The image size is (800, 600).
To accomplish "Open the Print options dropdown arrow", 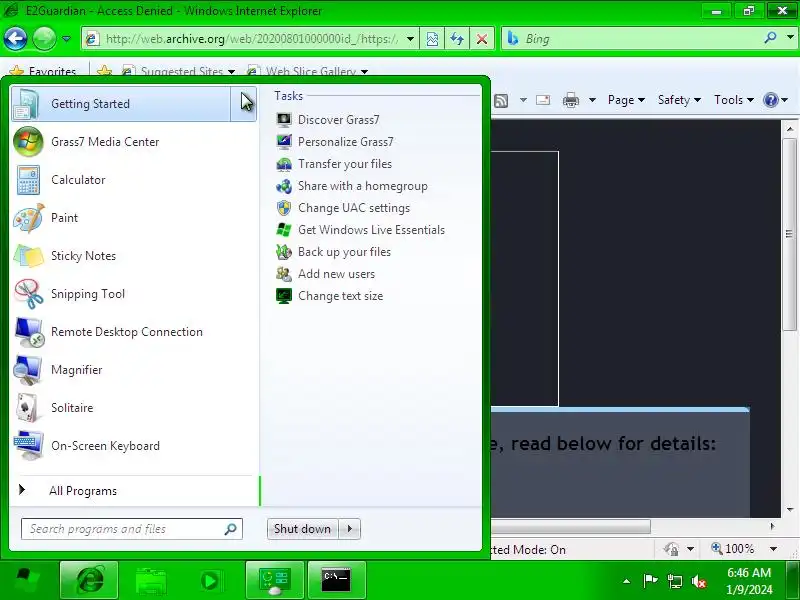I will tap(592, 100).
